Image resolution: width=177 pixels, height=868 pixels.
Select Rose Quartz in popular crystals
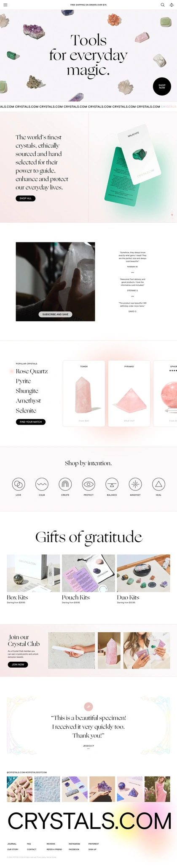pos(32,371)
